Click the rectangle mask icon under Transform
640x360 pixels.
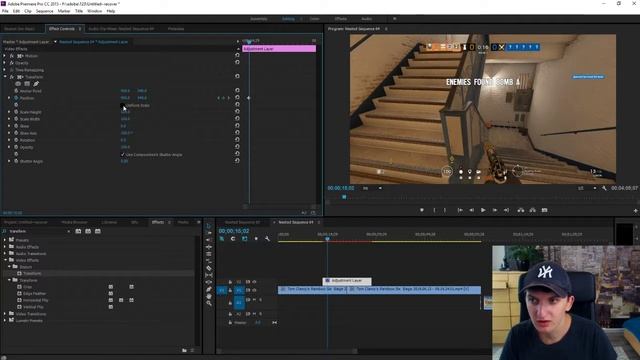pyautogui.click(x=27, y=84)
